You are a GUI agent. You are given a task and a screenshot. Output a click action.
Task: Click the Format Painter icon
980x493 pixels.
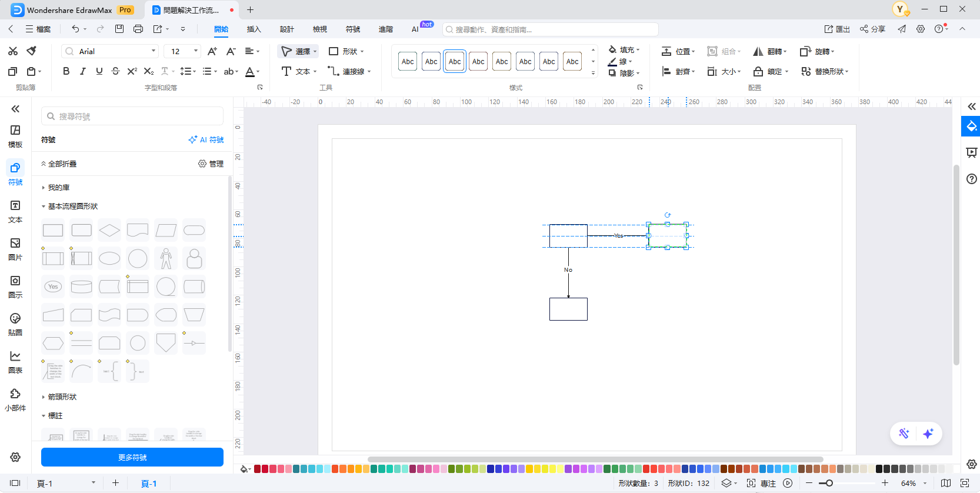click(x=32, y=51)
